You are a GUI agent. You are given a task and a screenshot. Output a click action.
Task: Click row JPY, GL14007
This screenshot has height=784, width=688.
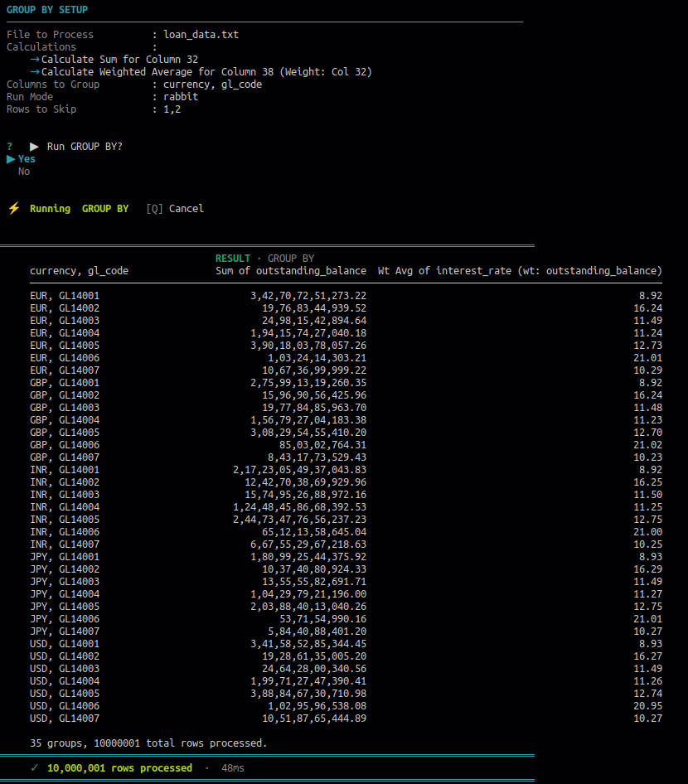click(346, 631)
